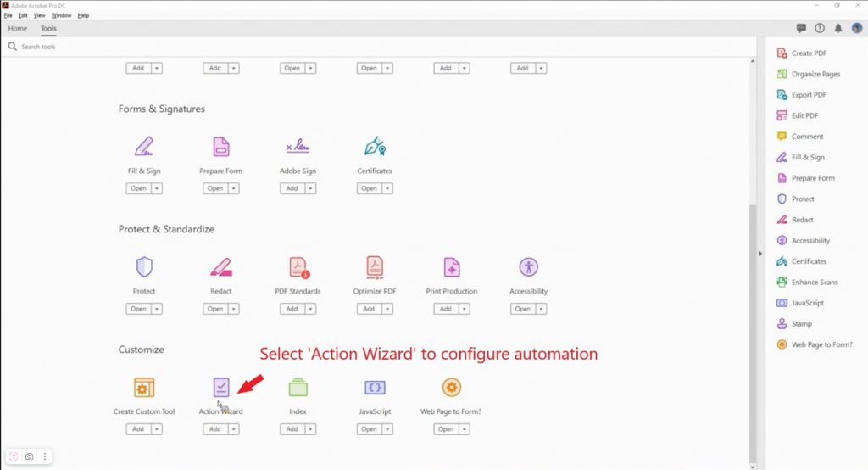The height and width of the screenshot is (470, 868).
Task: Select the JavaScript tool icon
Action: pyautogui.click(x=375, y=388)
